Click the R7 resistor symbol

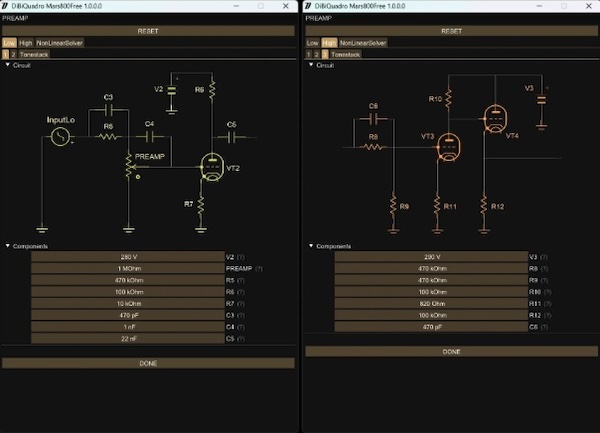click(201, 207)
